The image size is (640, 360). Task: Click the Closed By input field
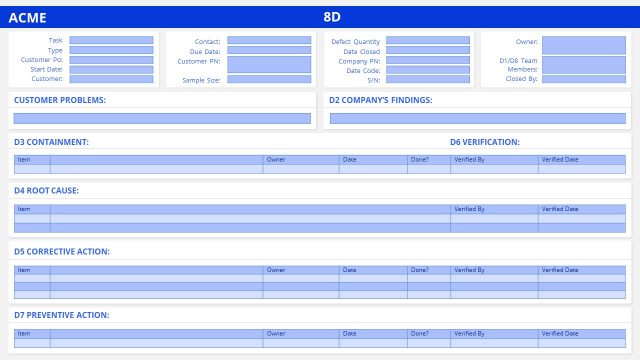(x=584, y=79)
